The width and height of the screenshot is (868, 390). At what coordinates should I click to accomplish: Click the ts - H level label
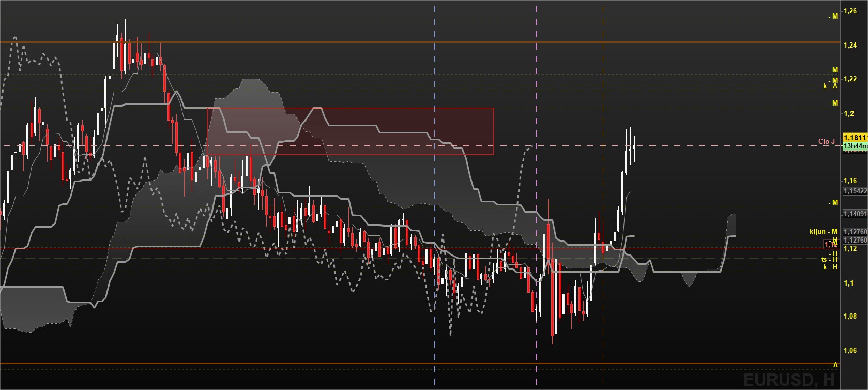(829, 260)
